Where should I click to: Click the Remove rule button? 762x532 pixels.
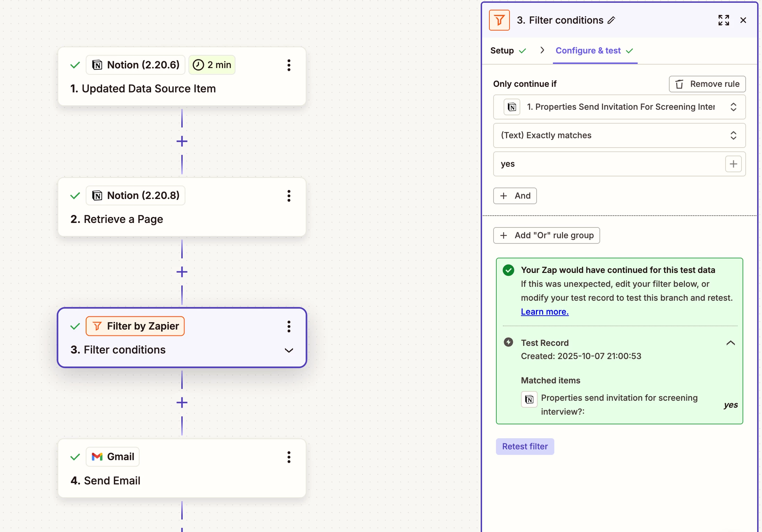tap(707, 84)
